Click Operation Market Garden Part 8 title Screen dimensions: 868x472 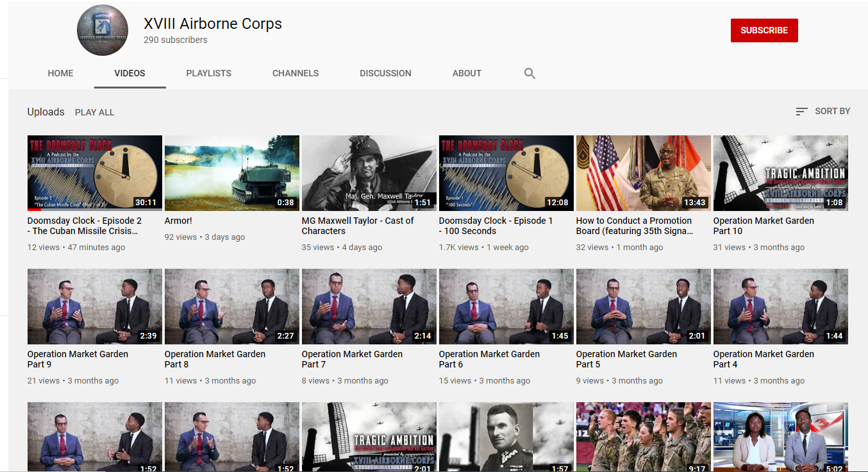tap(215, 359)
